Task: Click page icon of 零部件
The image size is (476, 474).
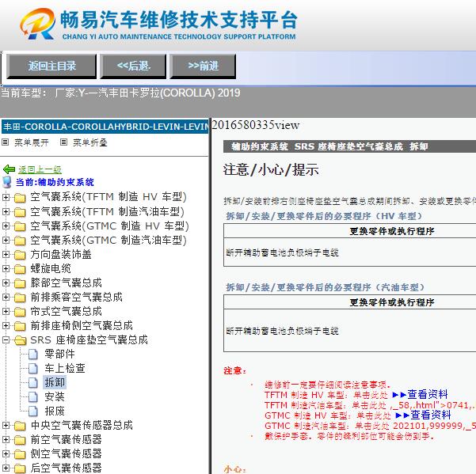Action: pos(33,354)
